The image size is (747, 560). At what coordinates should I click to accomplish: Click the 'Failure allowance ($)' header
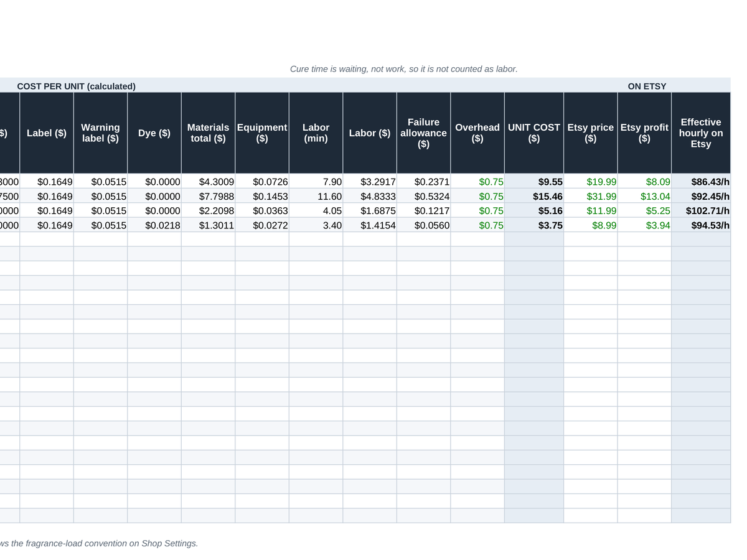[x=423, y=133]
